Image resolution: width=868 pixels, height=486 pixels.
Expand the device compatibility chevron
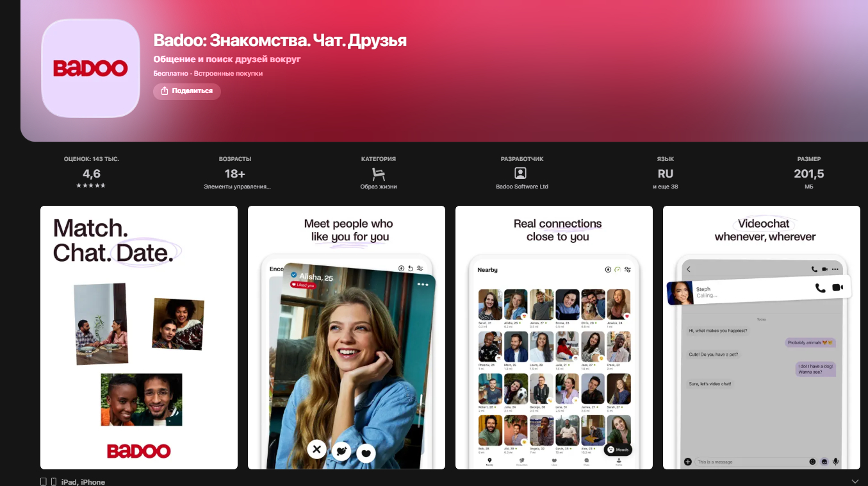[x=855, y=482]
